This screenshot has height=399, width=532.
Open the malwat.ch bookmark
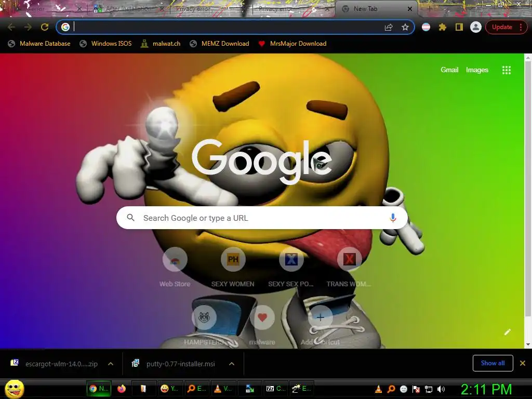[161, 44]
